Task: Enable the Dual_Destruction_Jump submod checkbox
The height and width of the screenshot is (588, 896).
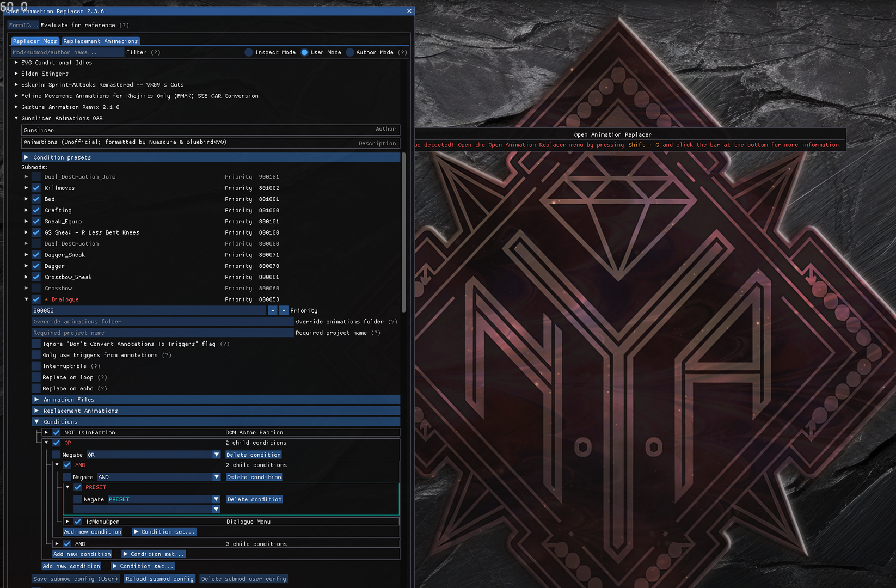Action: pyautogui.click(x=36, y=177)
